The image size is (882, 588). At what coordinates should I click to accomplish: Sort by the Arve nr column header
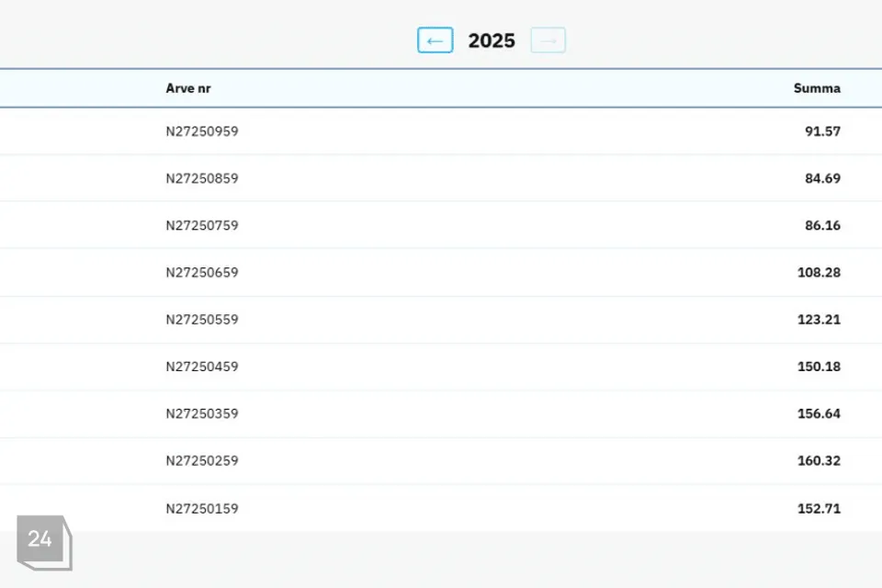tap(188, 88)
